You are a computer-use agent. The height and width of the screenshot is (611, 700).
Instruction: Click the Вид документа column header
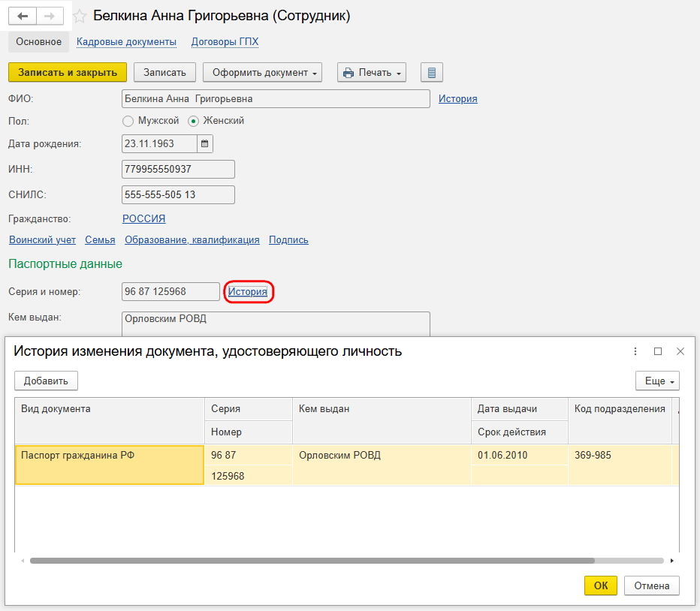[x=110, y=420]
